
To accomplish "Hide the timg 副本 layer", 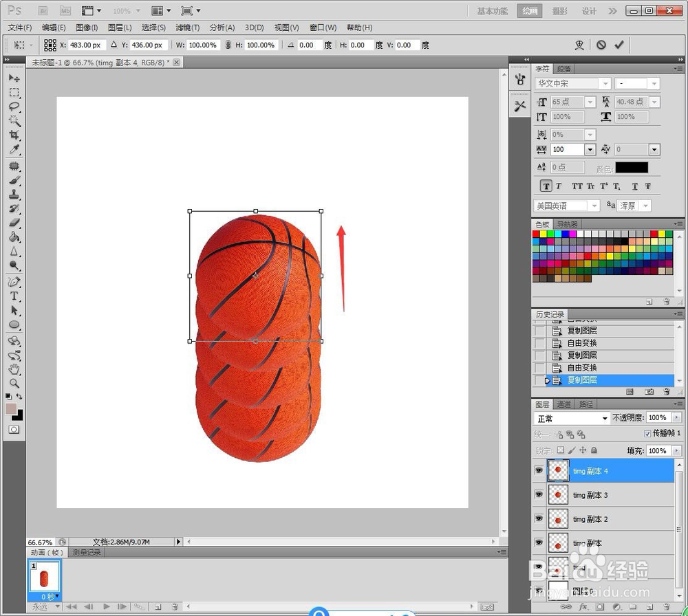I will click(539, 543).
